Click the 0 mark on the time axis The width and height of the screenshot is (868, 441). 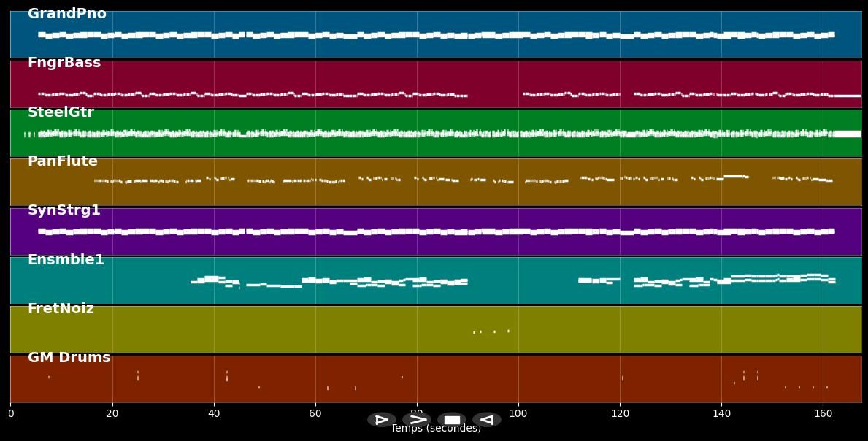point(11,413)
